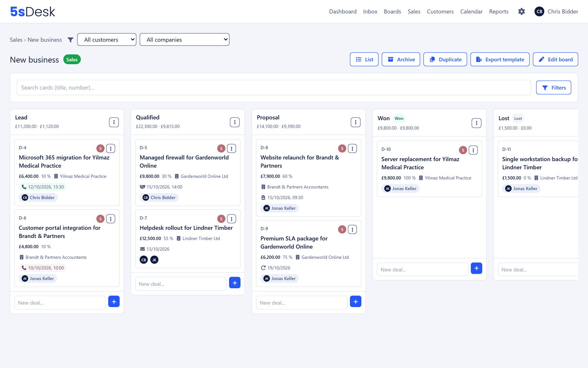Open the D-9 card three-dot menu
Viewport: 588px width, 368px height.
352,229
